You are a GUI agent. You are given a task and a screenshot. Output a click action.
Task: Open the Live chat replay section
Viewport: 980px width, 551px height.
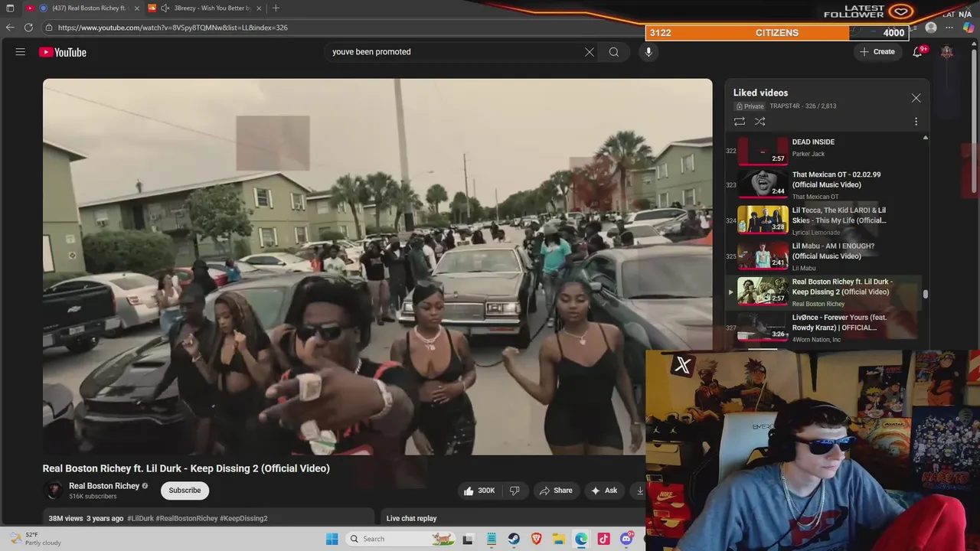pyautogui.click(x=411, y=518)
